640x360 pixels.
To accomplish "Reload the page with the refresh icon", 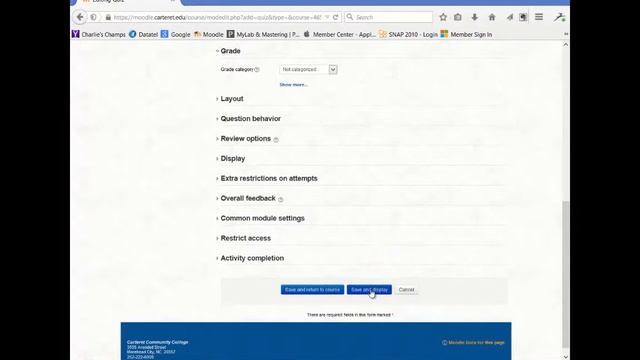I will pyautogui.click(x=336, y=17).
